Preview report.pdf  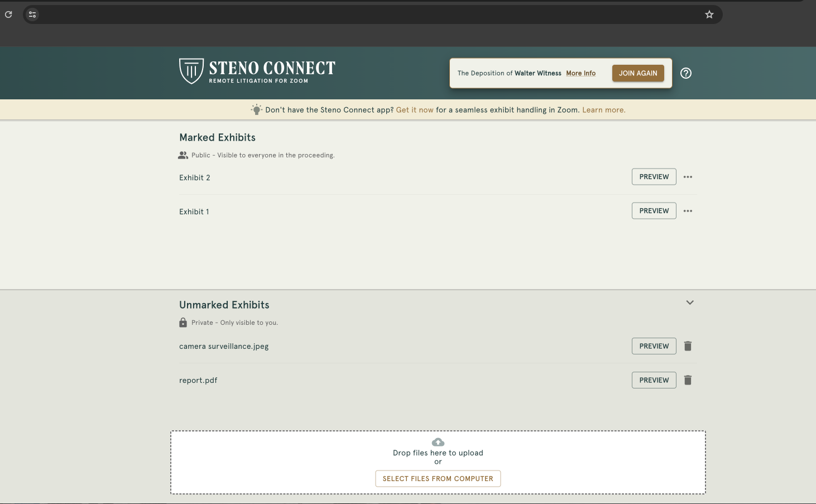[x=654, y=380]
